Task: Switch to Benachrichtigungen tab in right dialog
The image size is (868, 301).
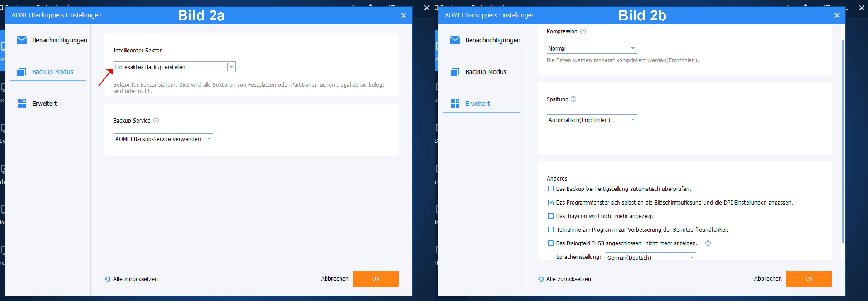Action: coord(492,40)
